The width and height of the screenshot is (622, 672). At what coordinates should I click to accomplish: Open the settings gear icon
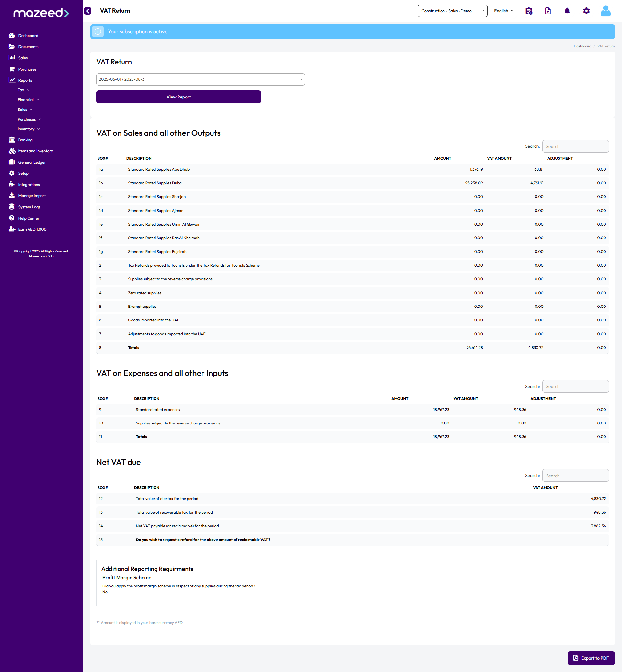(x=586, y=11)
